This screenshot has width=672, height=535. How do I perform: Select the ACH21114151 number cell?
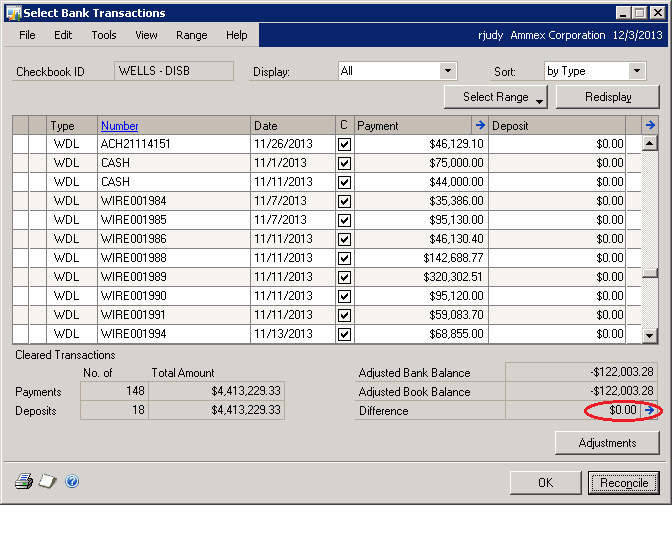click(x=174, y=144)
